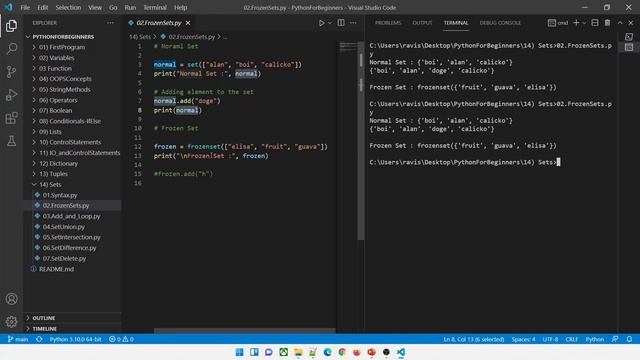Image resolution: width=640 pixels, height=360 pixels.
Task: Open launch profile dropdown next to plus
Action: (x=584, y=23)
